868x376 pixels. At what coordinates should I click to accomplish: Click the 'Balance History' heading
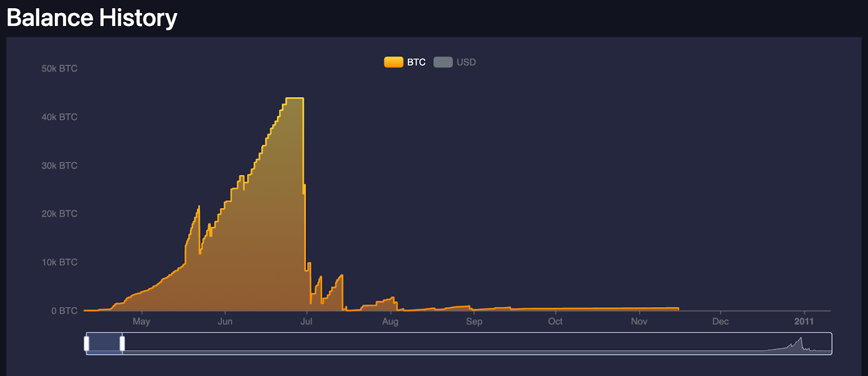pos(92,18)
